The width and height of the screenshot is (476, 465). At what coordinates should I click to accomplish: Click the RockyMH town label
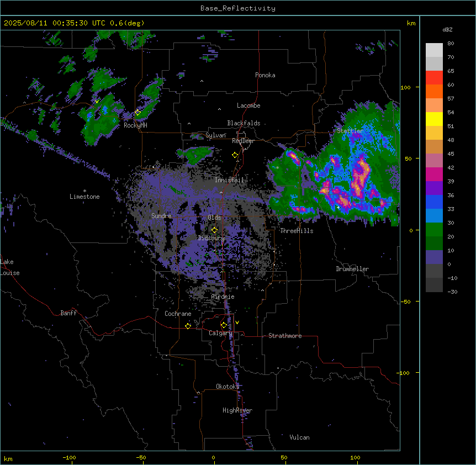pyautogui.click(x=135, y=125)
